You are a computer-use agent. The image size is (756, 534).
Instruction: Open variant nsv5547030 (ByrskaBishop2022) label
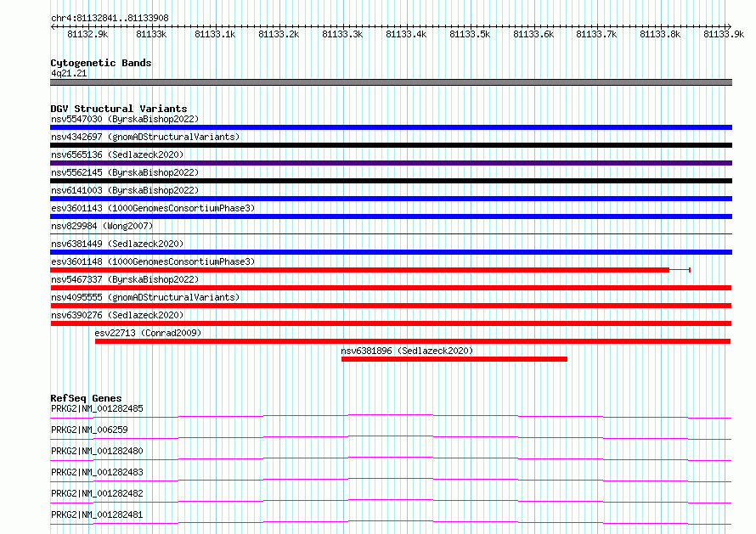coord(125,119)
